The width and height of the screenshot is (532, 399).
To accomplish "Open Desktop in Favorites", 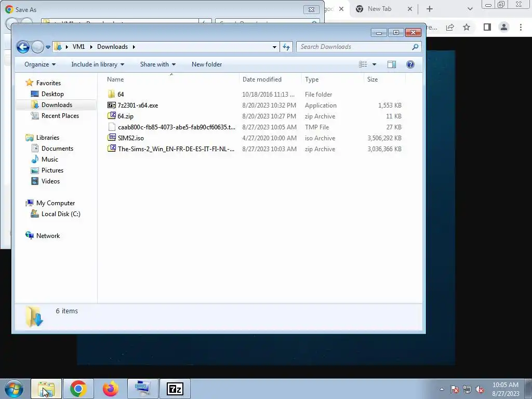I will (x=52, y=94).
